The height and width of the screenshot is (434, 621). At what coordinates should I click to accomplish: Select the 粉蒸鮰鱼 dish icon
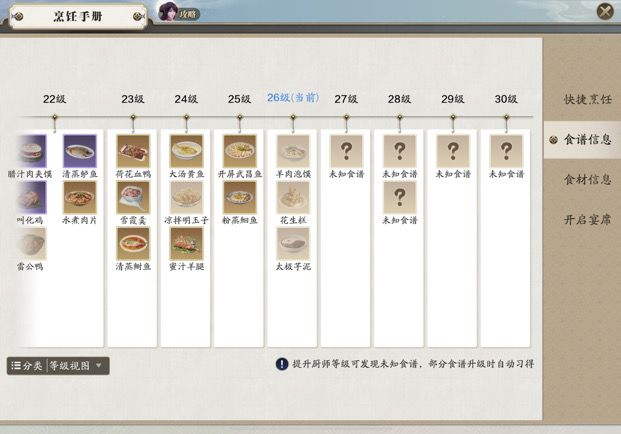pyautogui.click(x=240, y=197)
